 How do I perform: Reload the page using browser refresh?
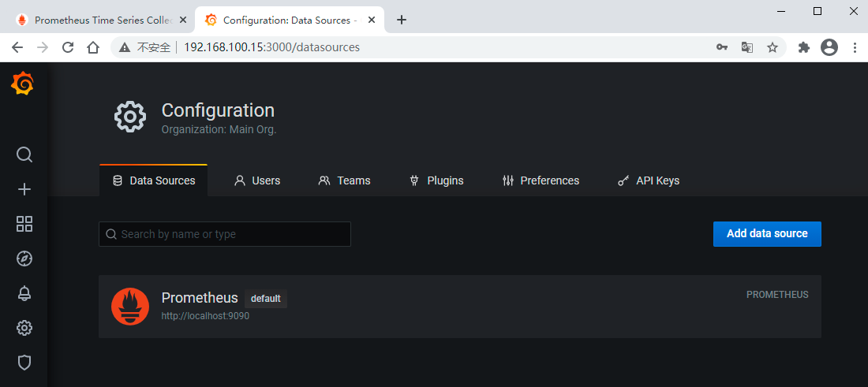tap(68, 47)
